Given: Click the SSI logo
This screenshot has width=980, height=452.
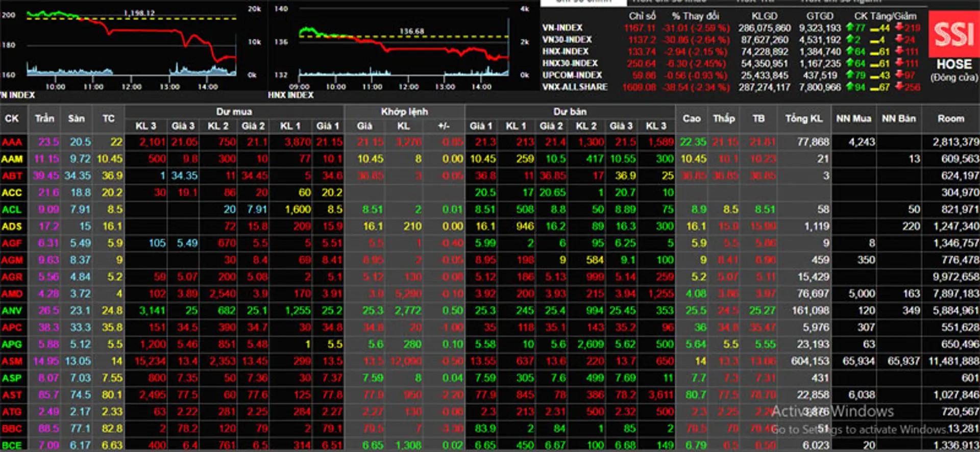Looking at the screenshot, I should click(953, 34).
